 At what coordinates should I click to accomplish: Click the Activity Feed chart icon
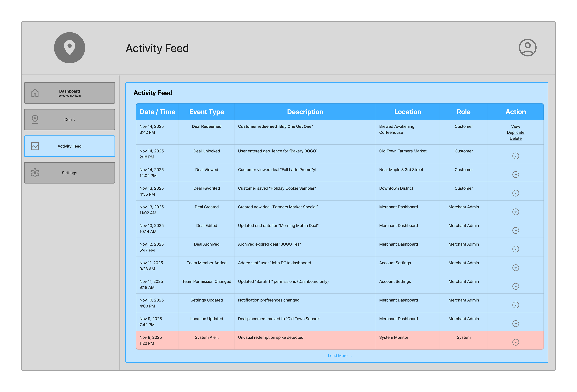pos(35,146)
